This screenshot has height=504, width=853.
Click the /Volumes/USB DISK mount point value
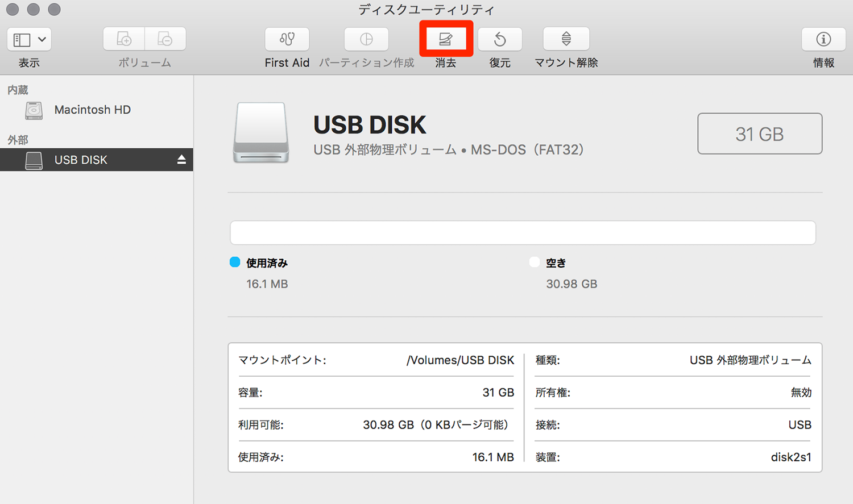pyautogui.click(x=460, y=360)
